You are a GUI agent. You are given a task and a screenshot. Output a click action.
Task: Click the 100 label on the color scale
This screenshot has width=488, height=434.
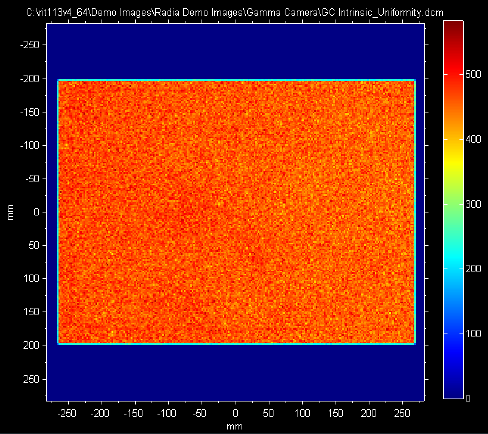[473, 334]
